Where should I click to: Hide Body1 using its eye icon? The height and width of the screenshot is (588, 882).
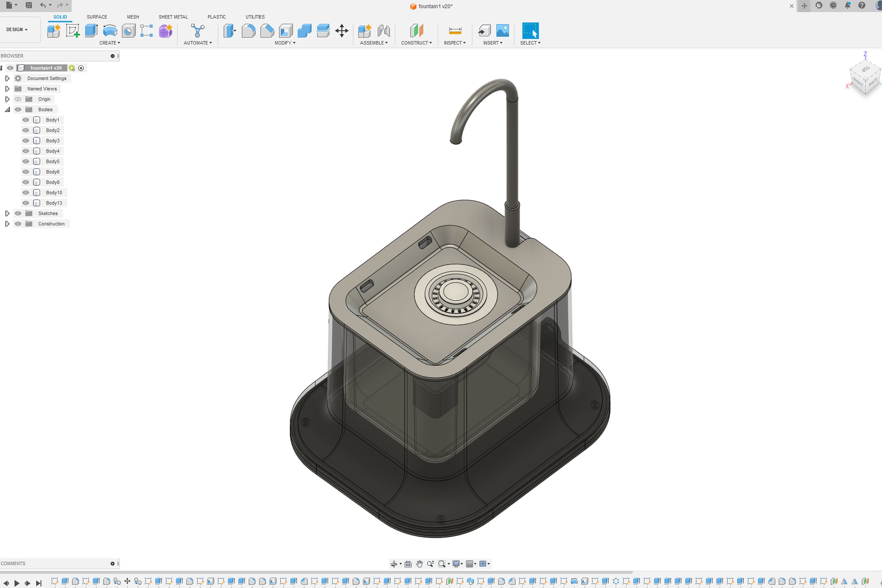(x=25, y=120)
